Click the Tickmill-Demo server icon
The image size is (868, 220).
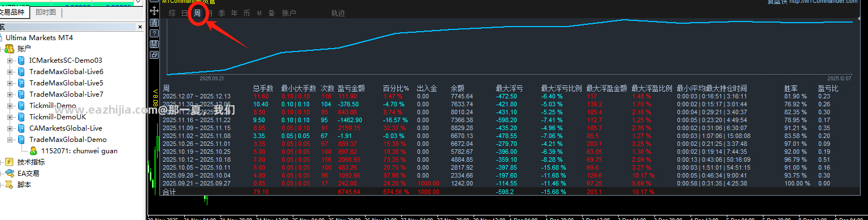click(x=21, y=105)
